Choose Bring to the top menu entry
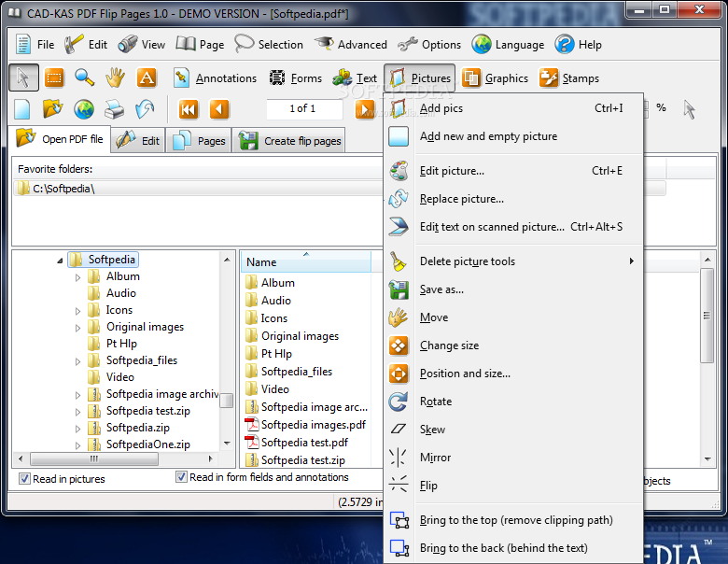Screen dimensions: 728x564 [513, 520]
